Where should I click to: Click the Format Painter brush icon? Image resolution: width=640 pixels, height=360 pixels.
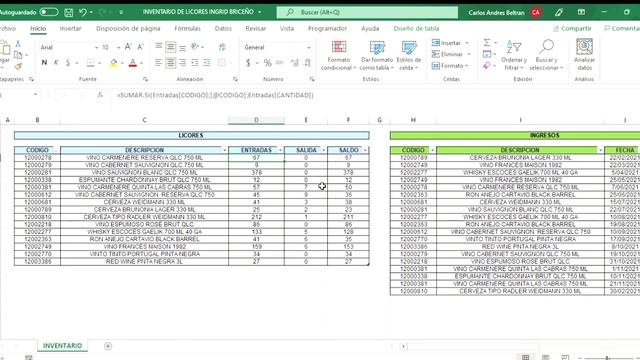(x=18, y=66)
